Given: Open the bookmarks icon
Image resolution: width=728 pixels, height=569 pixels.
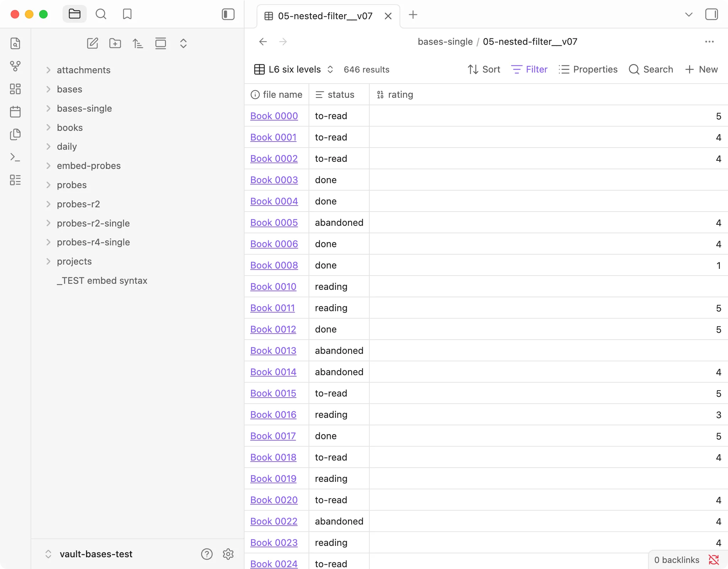Looking at the screenshot, I should 127,14.
